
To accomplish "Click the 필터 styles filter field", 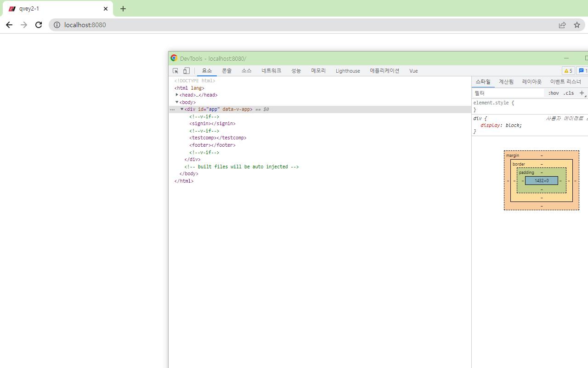I will [x=508, y=93].
